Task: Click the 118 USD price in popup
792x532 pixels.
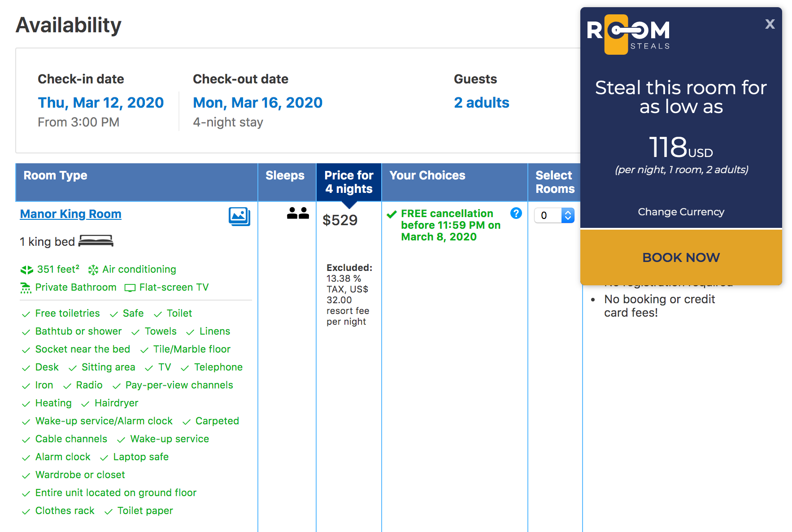Action: (681, 147)
